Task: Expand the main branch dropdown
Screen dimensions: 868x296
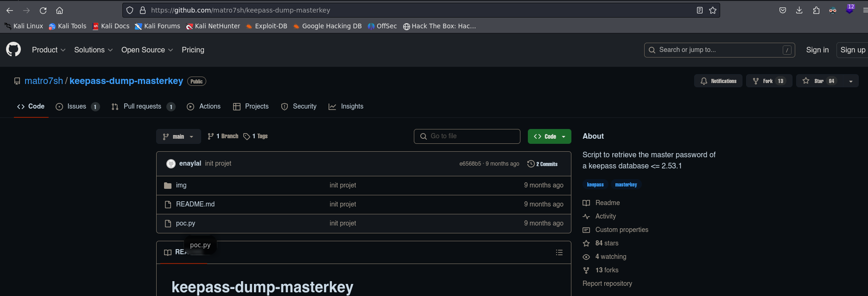Action: [178, 136]
